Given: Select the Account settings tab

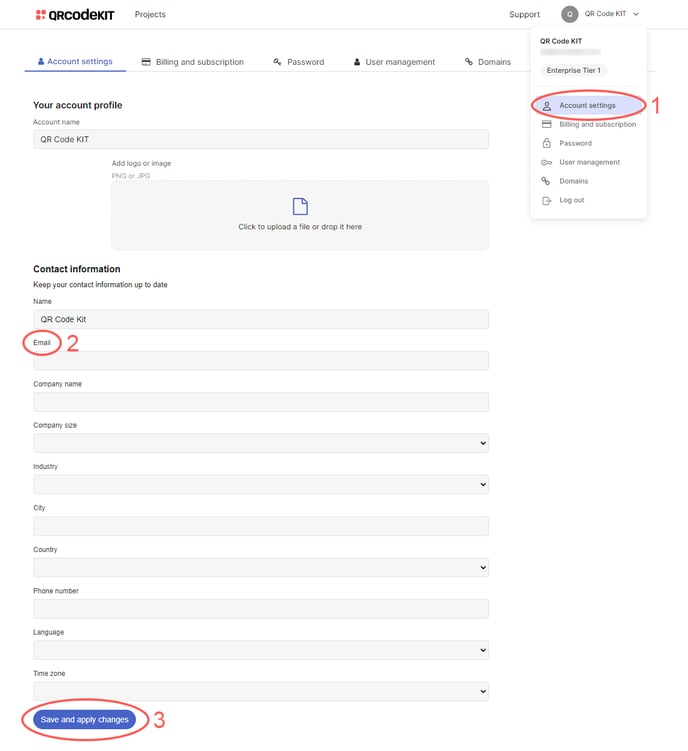Looking at the screenshot, I should tap(75, 61).
